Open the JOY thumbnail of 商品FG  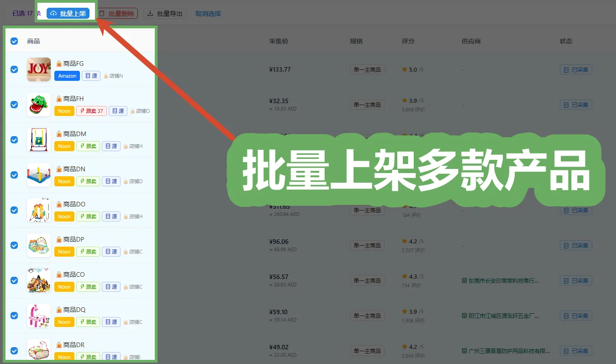tap(39, 69)
